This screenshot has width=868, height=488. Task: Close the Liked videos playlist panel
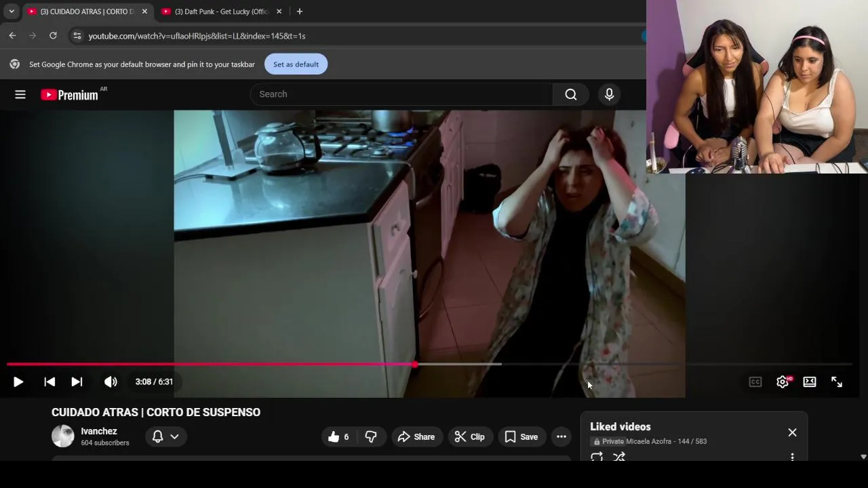tap(792, 432)
